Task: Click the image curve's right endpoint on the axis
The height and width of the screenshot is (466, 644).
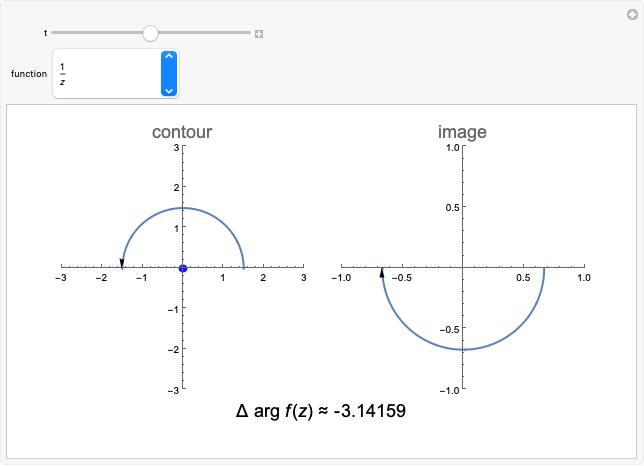Action: click(543, 268)
